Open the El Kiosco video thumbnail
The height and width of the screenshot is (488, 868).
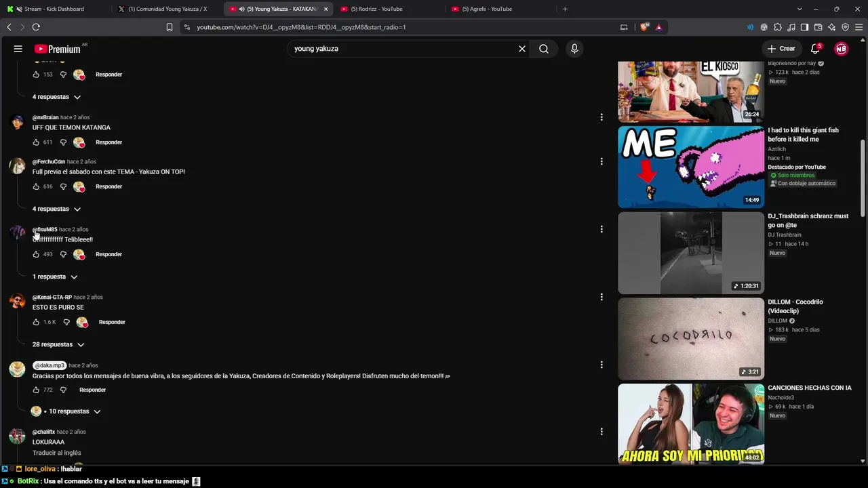point(691,91)
